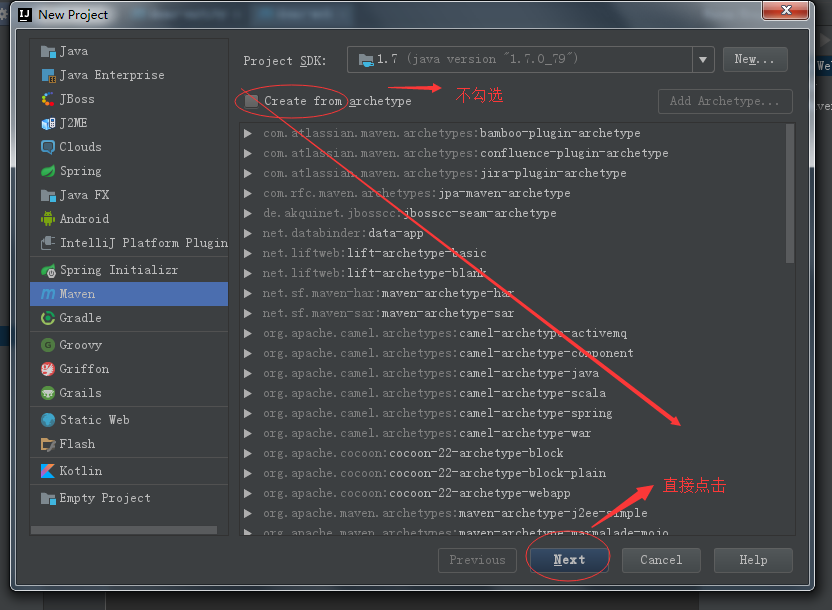Expand the bamboo-plugin-archetype node
The image size is (832, 610).
(248, 133)
